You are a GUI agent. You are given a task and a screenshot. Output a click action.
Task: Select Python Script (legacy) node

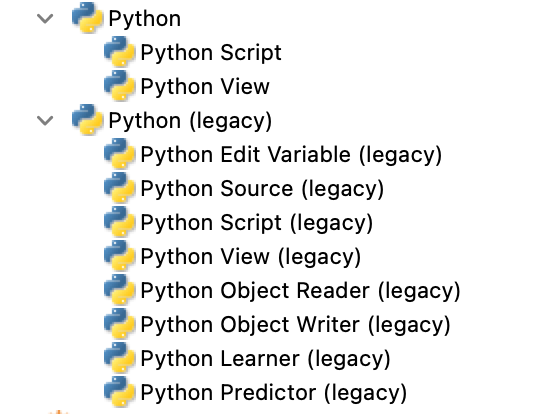pos(257,223)
